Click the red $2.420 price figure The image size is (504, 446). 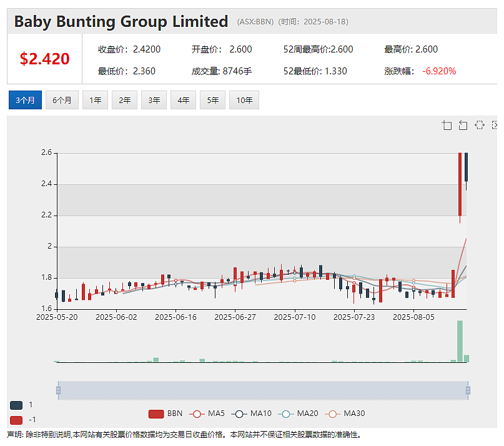click(x=45, y=59)
